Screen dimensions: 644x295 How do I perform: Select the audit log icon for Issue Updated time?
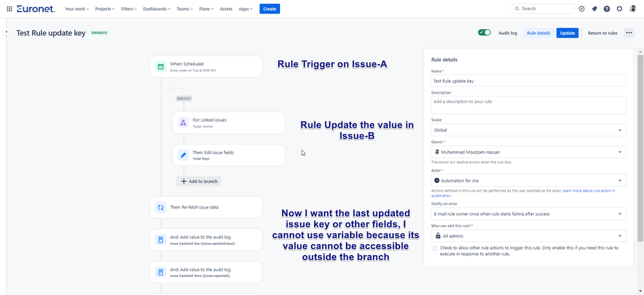pos(161,272)
